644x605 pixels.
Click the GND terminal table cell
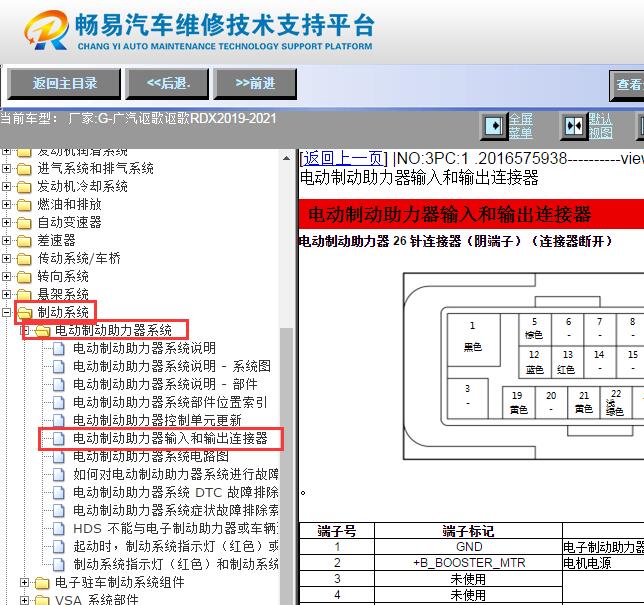point(469,547)
